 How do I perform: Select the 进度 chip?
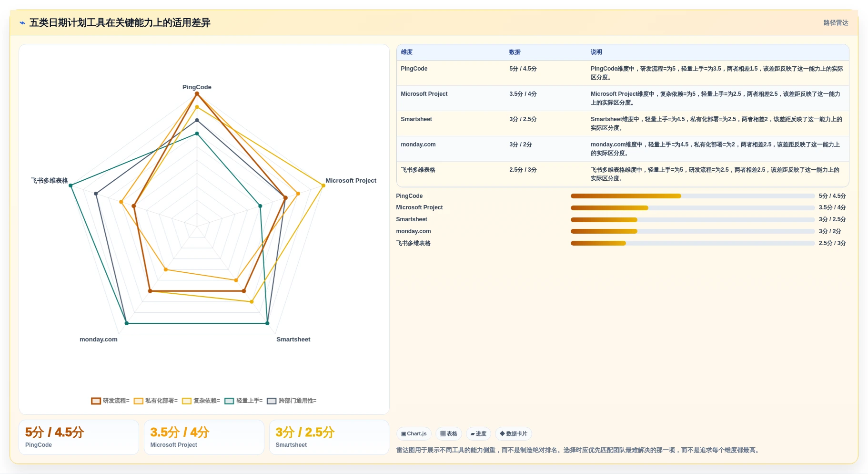click(478, 434)
